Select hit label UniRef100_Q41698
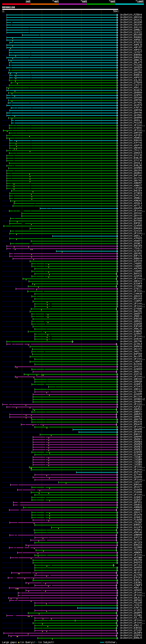 (x=131, y=22)
